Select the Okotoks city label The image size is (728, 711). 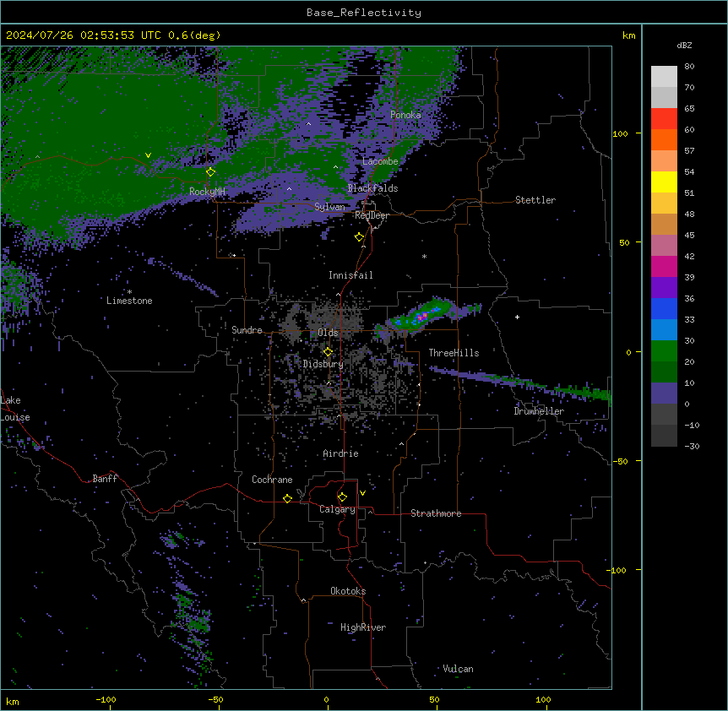click(x=348, y=591)
